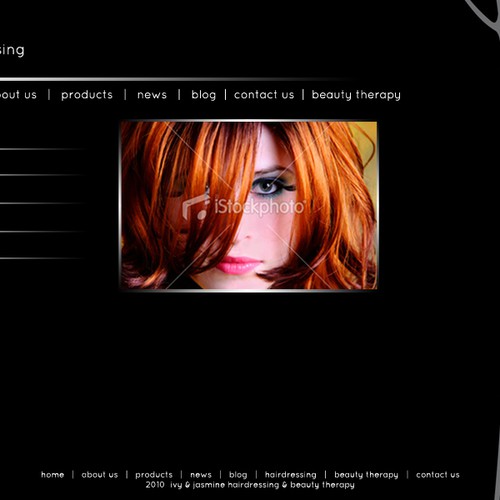The image size is (500, 500).
Task: Click the silver horizontal divider above navigation
Action: click(x=177, y=79)
